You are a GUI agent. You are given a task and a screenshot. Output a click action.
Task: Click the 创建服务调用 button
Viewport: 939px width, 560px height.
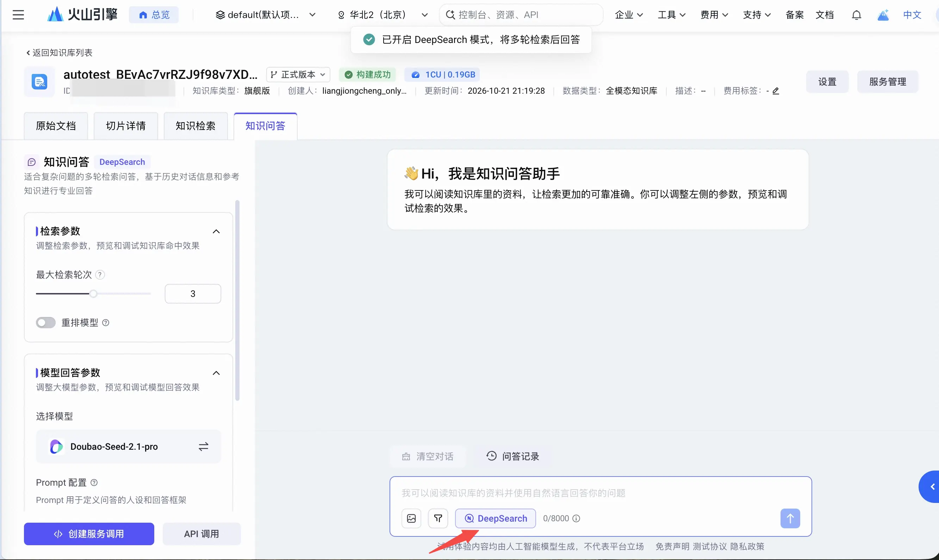pos(89,534)
